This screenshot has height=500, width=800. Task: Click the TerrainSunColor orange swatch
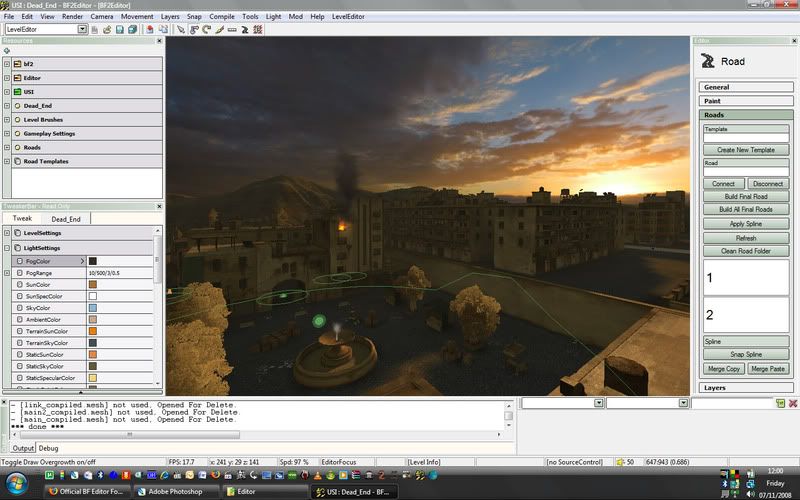pos(93,331)
